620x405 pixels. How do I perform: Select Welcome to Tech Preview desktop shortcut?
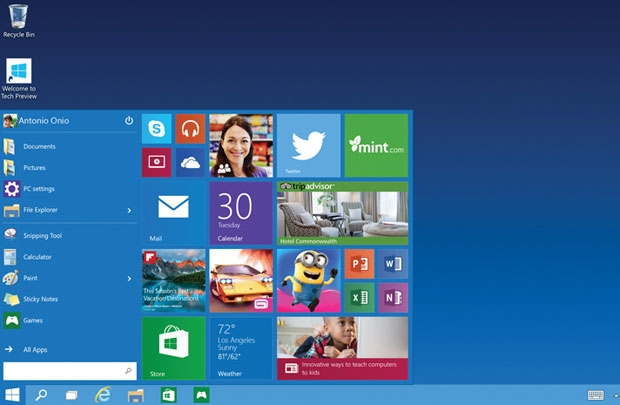tap(19, 79)
